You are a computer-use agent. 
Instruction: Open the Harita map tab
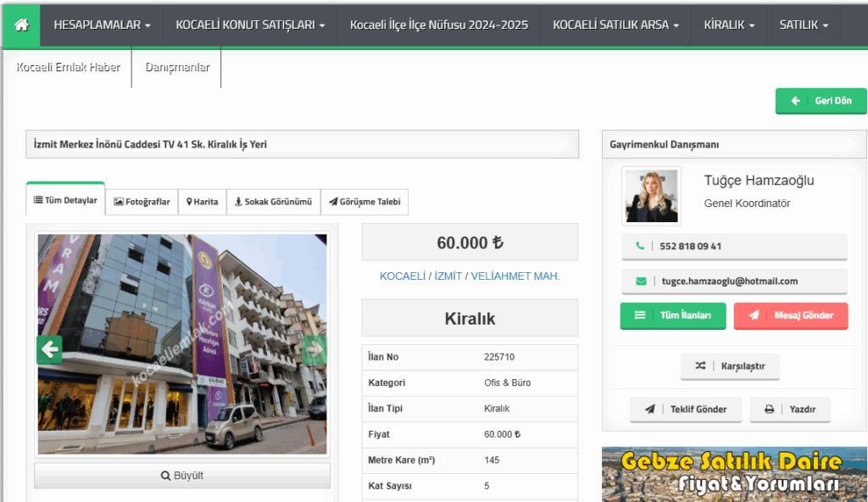(202, 202)
